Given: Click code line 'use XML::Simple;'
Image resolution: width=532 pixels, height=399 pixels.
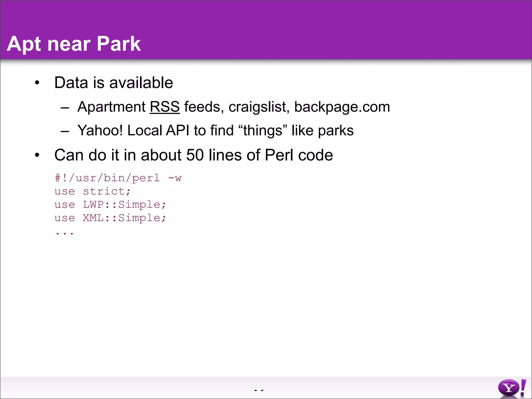Looking at the screenshot, I should click(110, 218).
